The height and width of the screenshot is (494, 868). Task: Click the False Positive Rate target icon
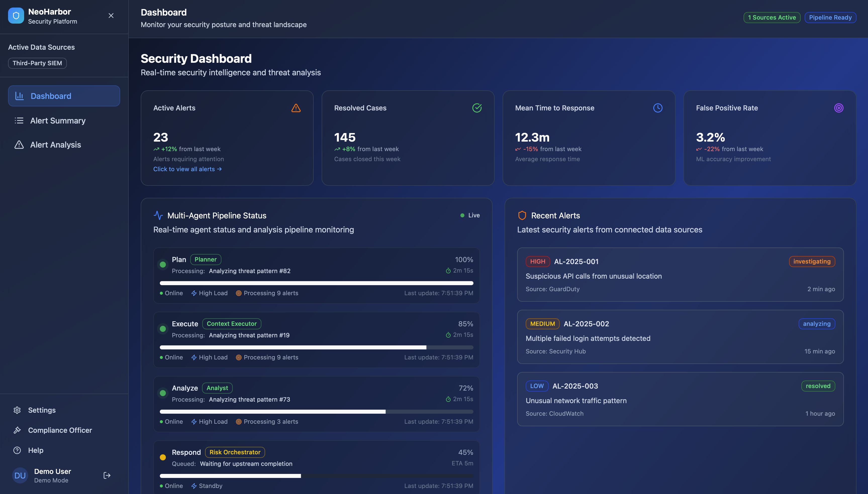[x=838, y=108]
